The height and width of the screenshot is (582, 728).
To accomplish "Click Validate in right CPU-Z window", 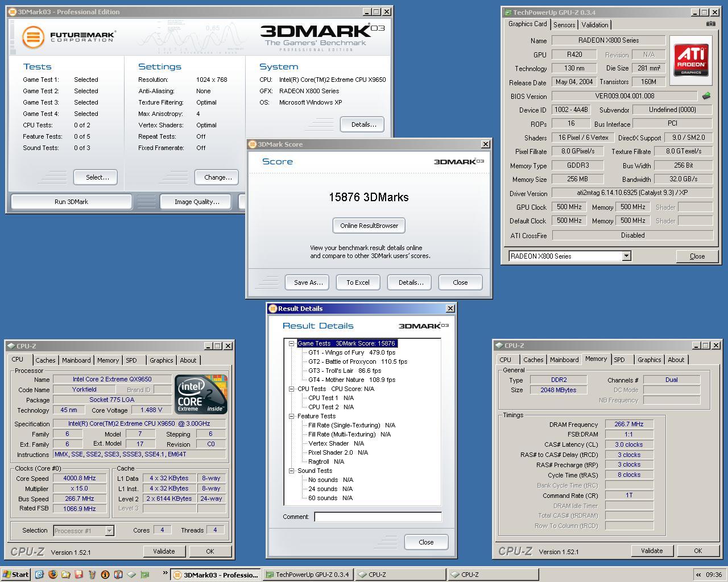I will 652,551.
